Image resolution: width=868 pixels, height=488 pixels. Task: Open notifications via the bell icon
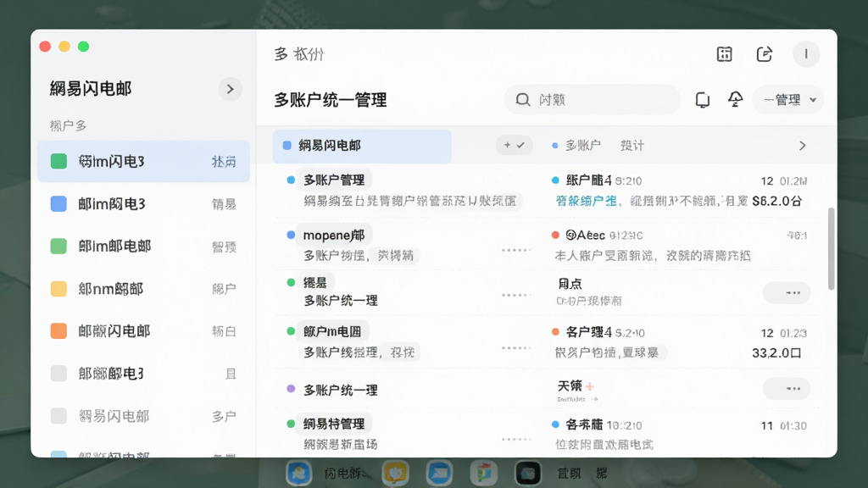(x=735, y=100)
